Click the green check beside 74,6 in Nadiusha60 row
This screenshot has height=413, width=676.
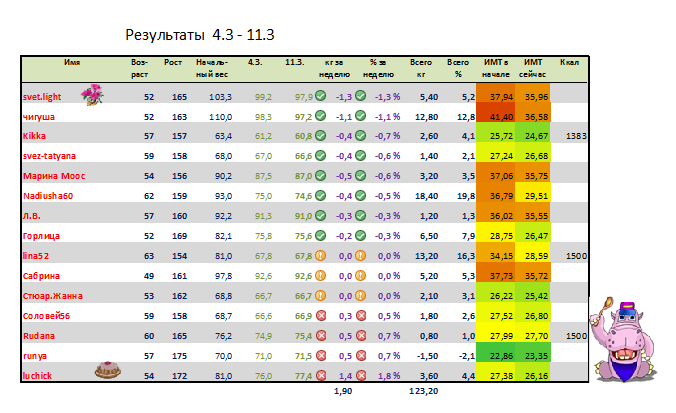click(x=320, y=195)
